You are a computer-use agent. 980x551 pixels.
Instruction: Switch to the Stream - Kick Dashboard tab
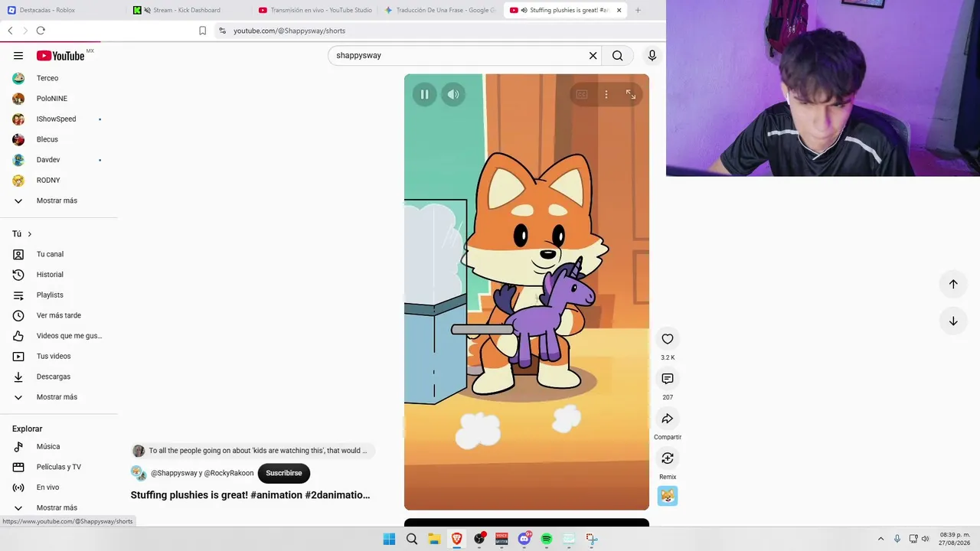pyautogui.click(x=188, y=10)
